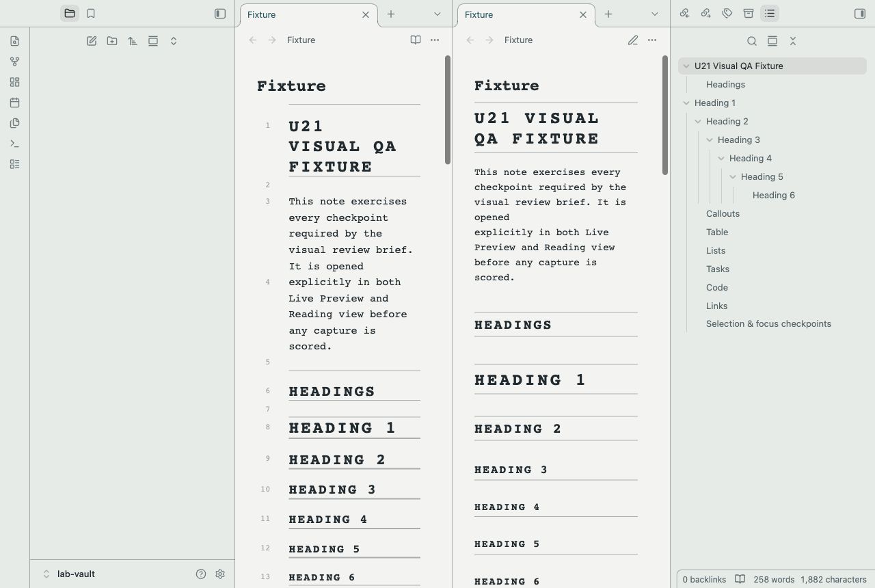The image size is (875, 588).
Task: Collapse the Heading 5 outline node
Action: [x=733, y=177]
